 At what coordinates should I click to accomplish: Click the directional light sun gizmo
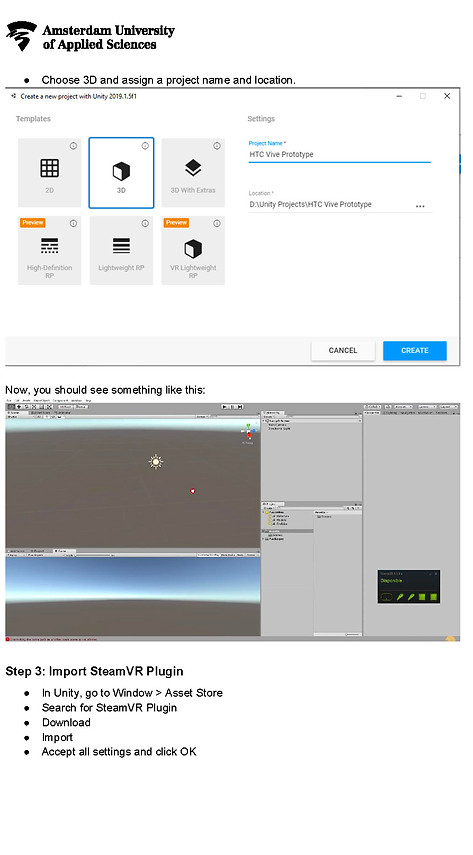(x=156, y=462)
